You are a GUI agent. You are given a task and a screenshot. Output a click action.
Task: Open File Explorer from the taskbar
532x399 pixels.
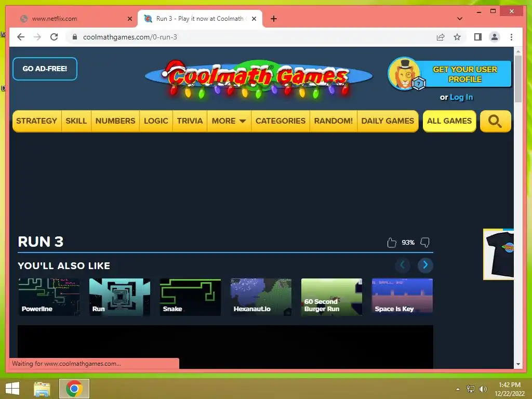(x=42, y=389)
